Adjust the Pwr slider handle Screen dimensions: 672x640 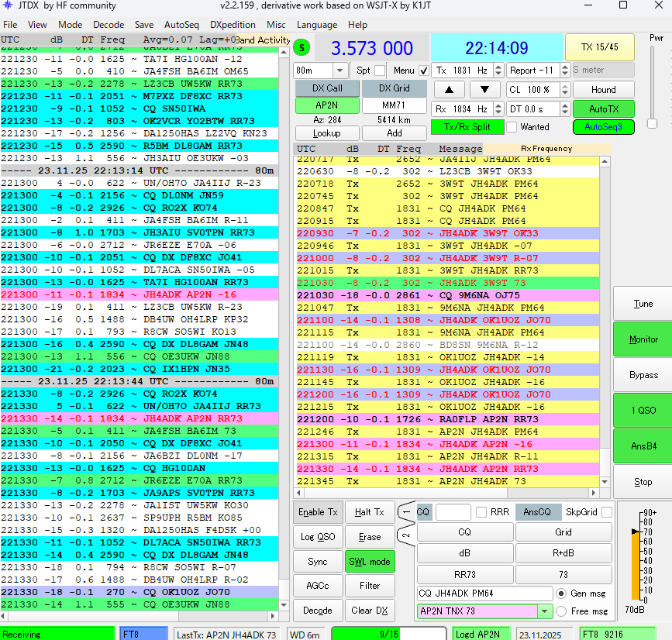tap(652, 123)
